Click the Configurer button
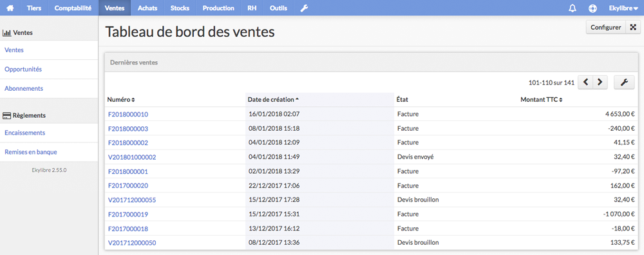This screenshot has height=255, width=644. click(x=605, y=28)
